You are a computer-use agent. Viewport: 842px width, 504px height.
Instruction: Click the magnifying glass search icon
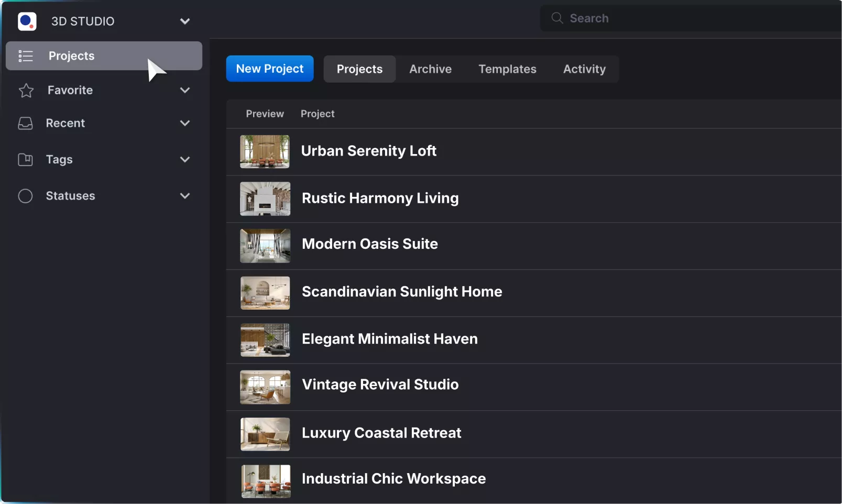(x=557, y=18)
